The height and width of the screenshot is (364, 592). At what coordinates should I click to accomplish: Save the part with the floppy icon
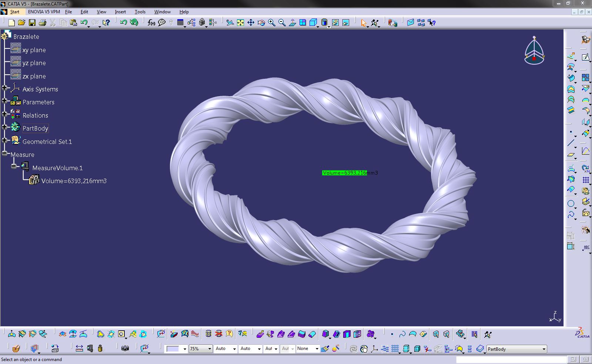32,23
